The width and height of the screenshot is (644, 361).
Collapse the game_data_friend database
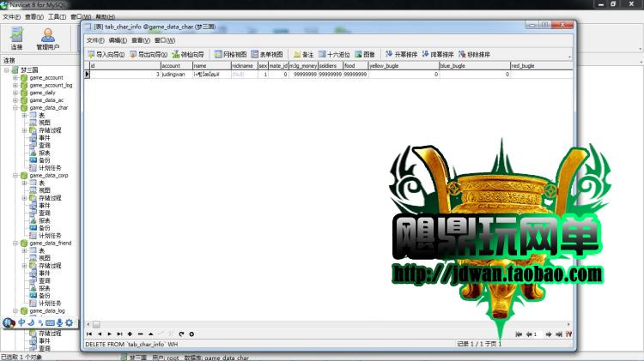(x=15, y=243)
